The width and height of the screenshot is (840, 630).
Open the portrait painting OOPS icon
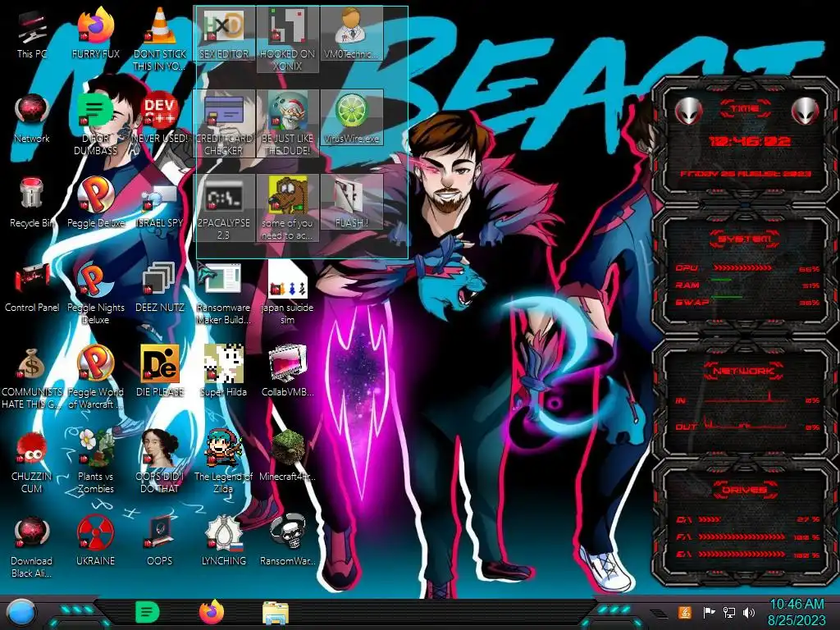pyautogui.click(x=160, y=463)
